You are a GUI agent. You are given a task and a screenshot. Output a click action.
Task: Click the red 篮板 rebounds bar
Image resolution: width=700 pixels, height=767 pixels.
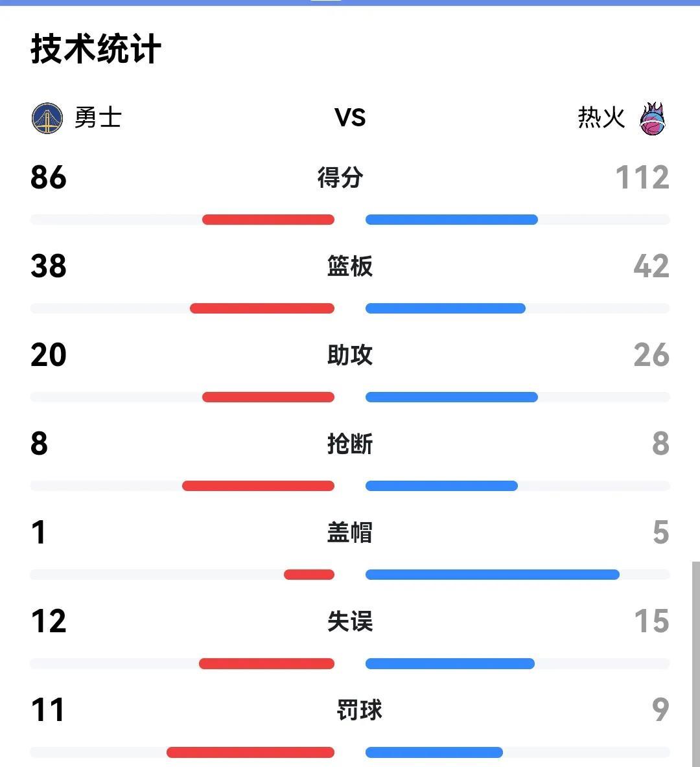click(262, 308)
